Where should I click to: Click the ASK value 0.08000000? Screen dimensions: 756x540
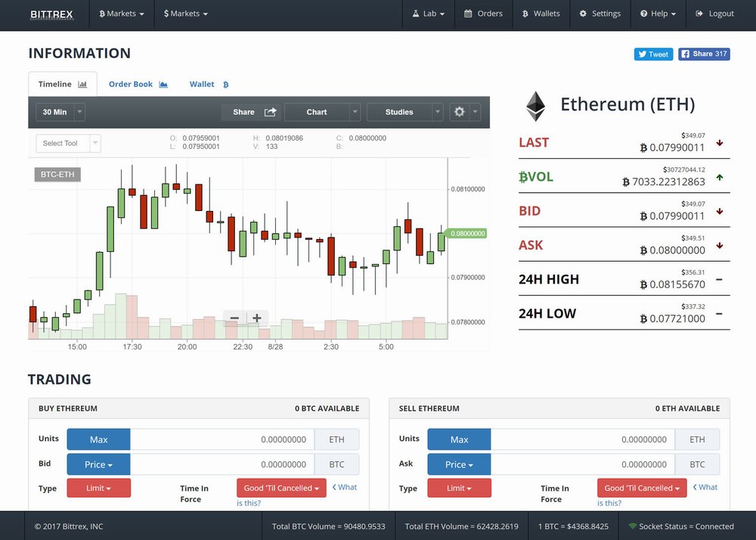click(x=672, y=250)
